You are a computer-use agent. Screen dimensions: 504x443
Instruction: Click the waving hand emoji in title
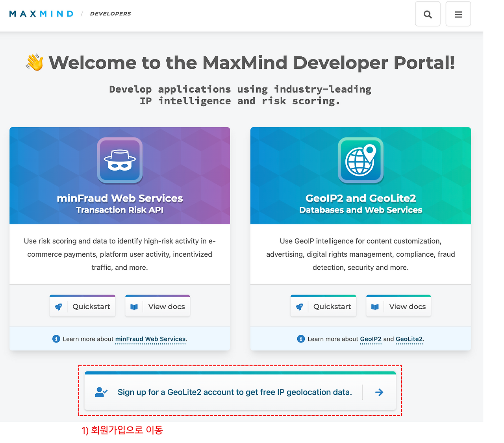pyautogui.click(x=35, y=63)
